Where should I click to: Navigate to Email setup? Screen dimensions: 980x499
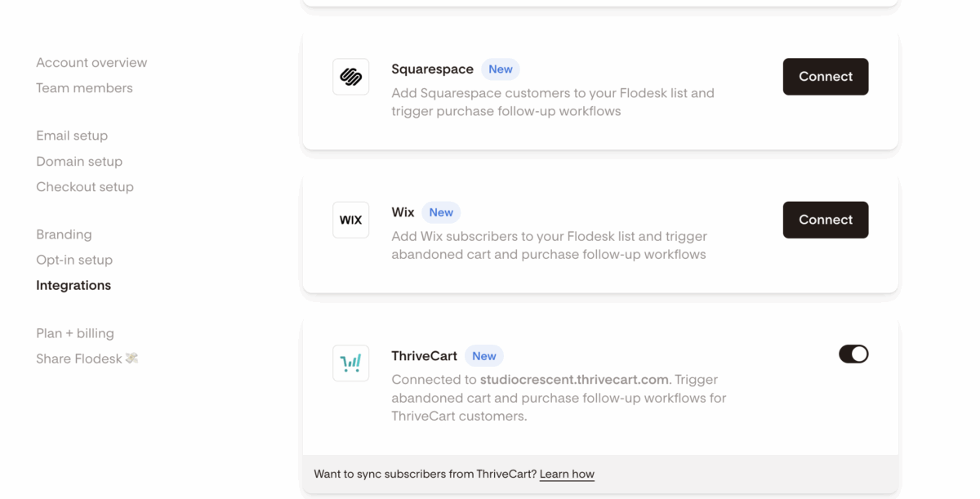coord(72,136)
